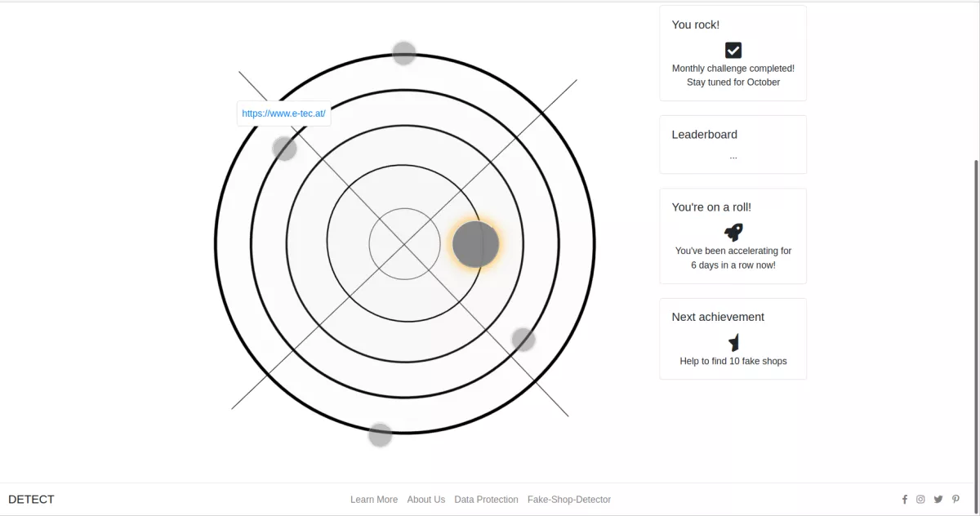Click the checked box icon in "You rock!" card
The height and width of the screenshot is (516, 980).
pyautogui.click(x=733, y=49)
